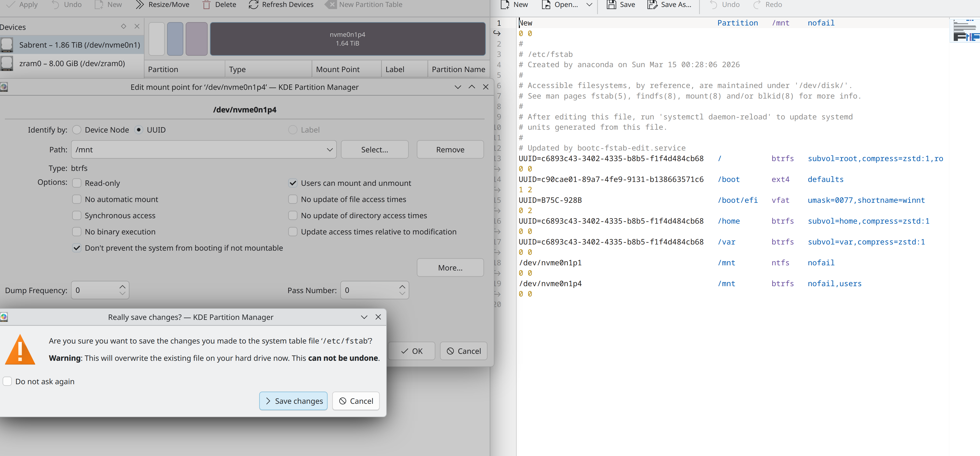The width and height of the screenshot is (980, 456).
Task: Select the zram0 device entry
Action: tap(72, 64)
